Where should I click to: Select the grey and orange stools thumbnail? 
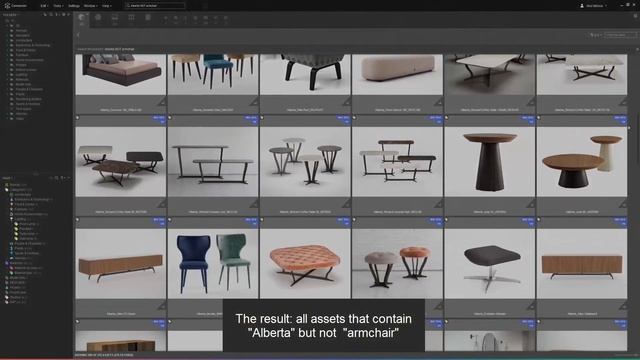click(x=397, y=263)
